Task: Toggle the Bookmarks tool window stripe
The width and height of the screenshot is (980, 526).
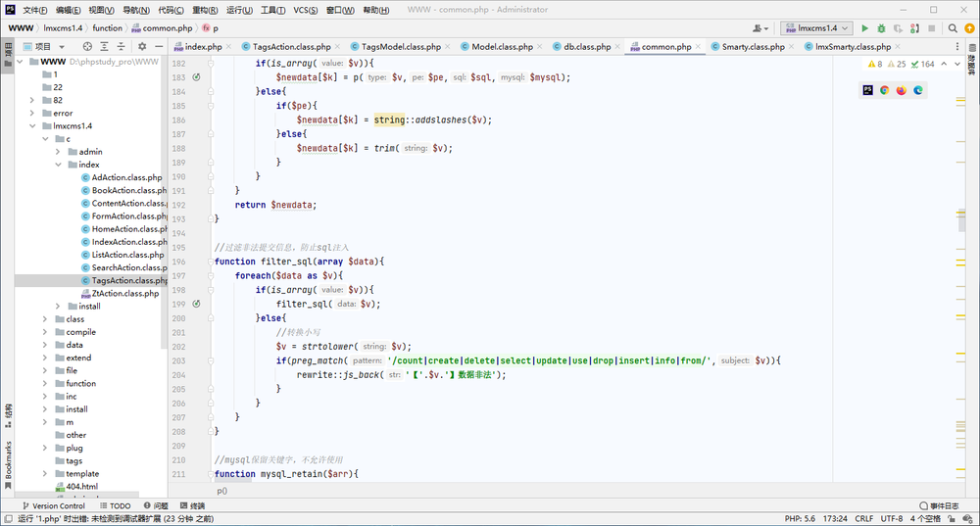Action: [8, 465]
